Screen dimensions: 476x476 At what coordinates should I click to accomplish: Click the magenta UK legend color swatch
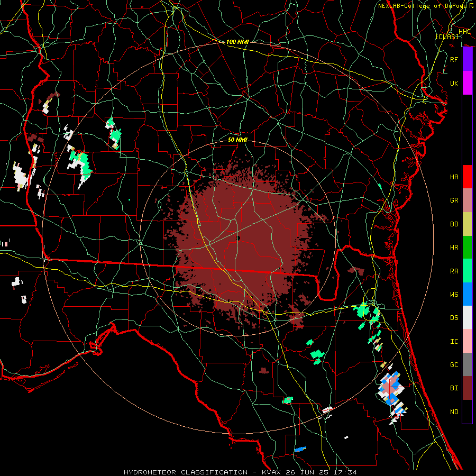click(x=467, y=83)
